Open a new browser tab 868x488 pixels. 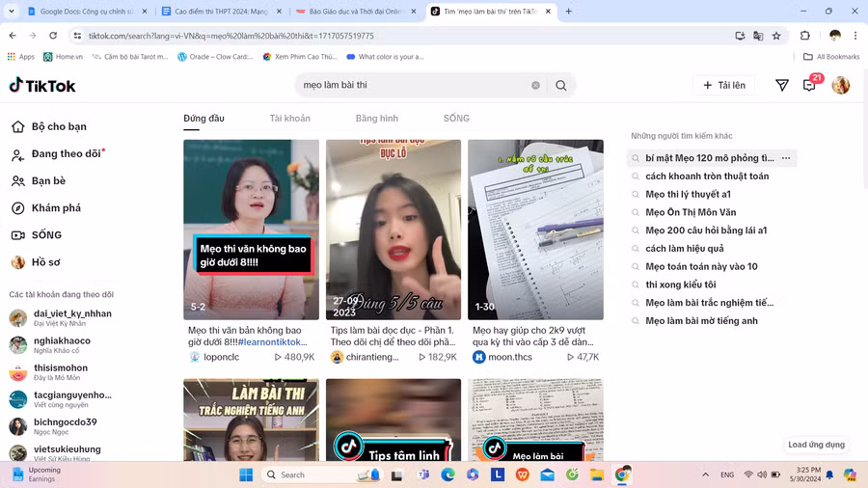tap(568, 11)
